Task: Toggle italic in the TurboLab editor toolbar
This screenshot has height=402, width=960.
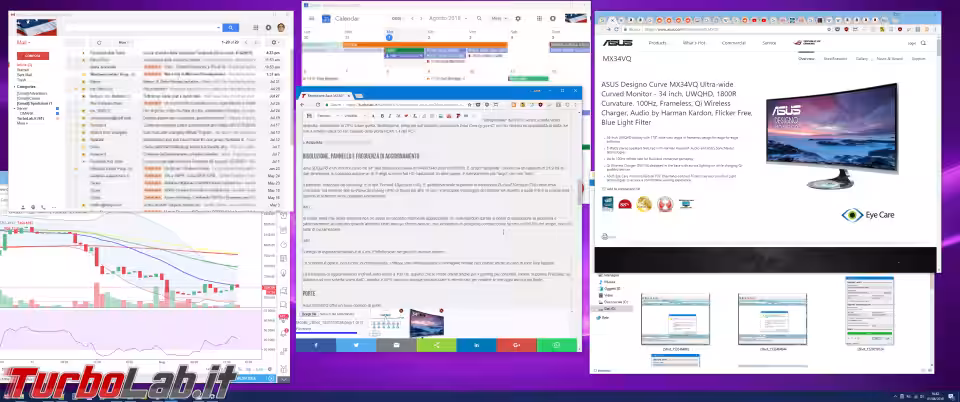Action: point(390,116)
